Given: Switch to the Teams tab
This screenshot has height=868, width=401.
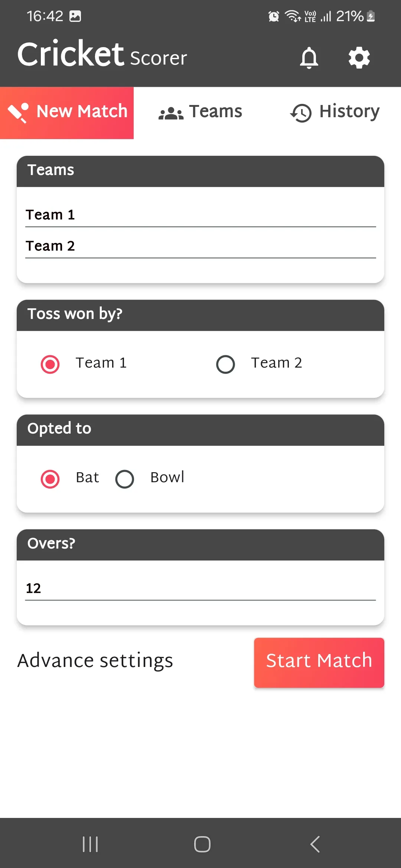Looking at the screenshot, I should (200, 112).
